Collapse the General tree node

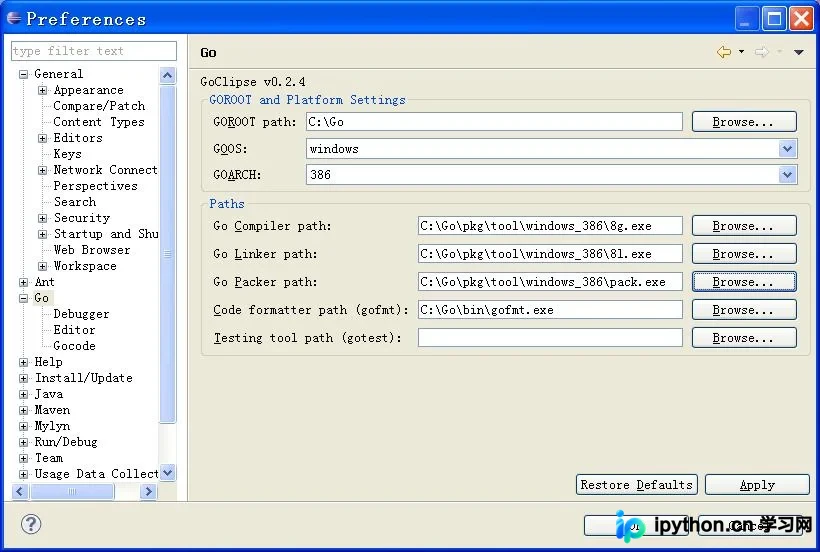pos(24,74)
